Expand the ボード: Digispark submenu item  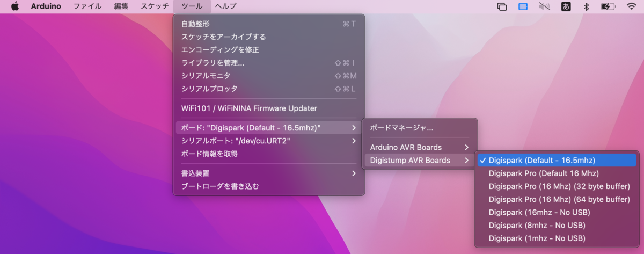point(269,128)
